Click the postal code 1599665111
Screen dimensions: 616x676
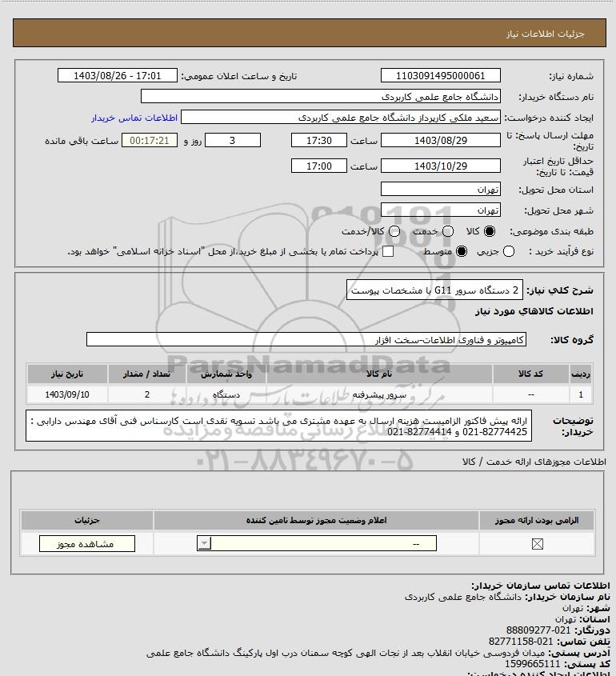532,664
